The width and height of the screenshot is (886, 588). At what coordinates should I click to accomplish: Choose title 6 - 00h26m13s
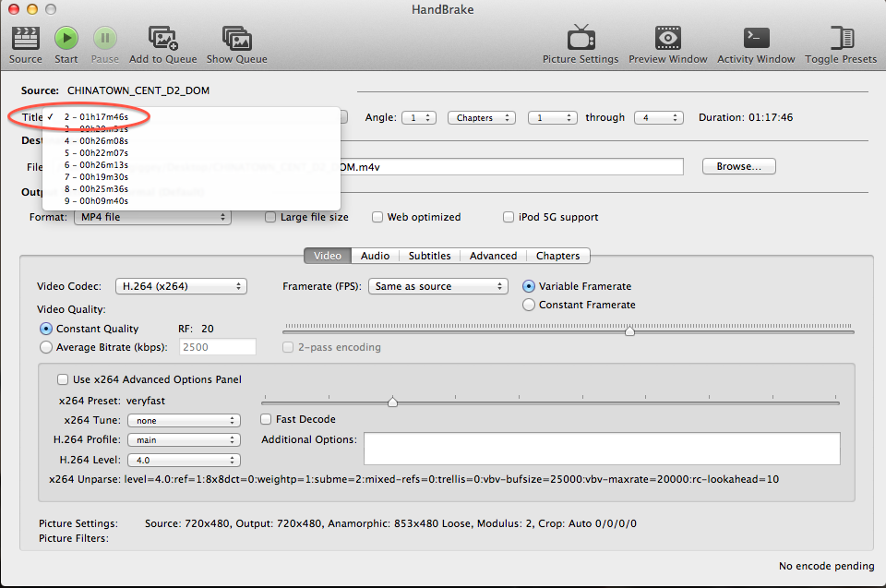(x=192, y=165)
